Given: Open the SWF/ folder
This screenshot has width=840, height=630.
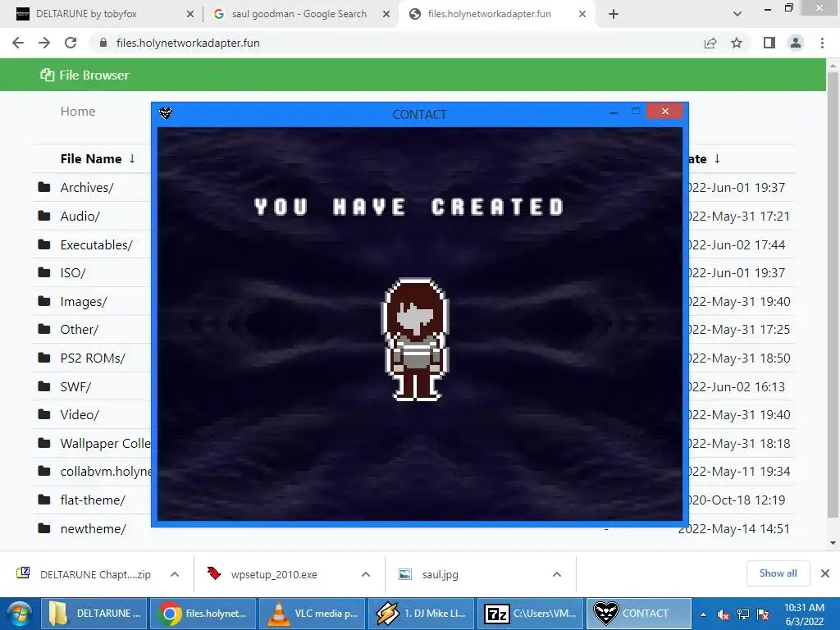Looking at the screenshot, I should [75, 387].
